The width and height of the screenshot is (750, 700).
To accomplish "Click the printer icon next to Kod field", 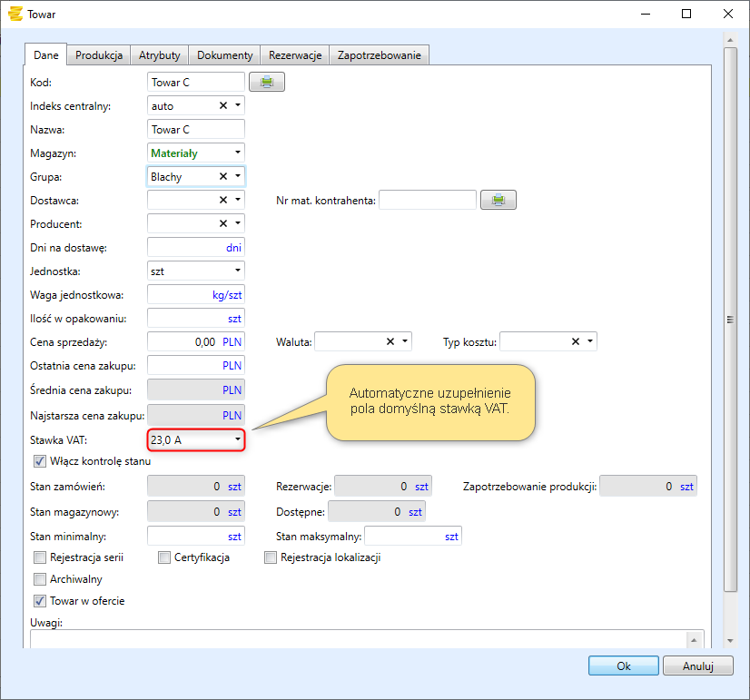I will [x=267, y=83].
